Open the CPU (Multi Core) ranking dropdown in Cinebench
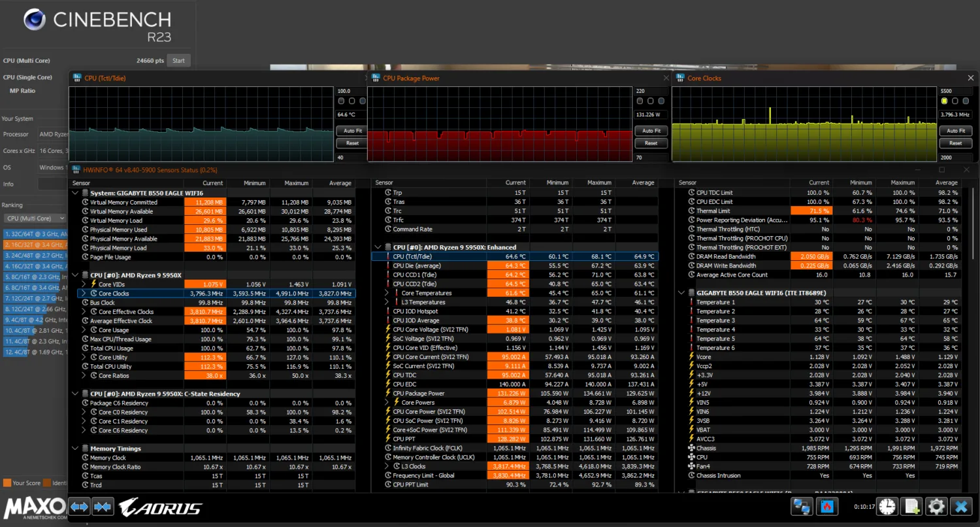This screenshot has width=980, height=527. pyautogui.click(x=35, y=218)
